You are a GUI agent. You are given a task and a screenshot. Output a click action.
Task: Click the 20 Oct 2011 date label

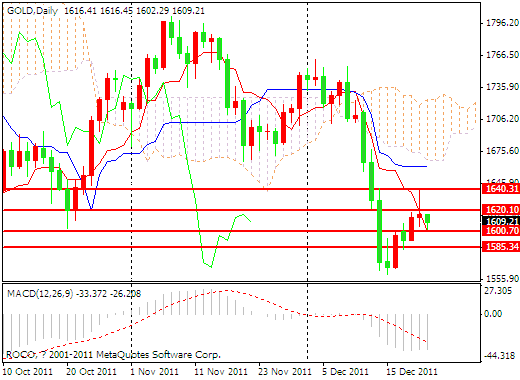tap(91, 372)
